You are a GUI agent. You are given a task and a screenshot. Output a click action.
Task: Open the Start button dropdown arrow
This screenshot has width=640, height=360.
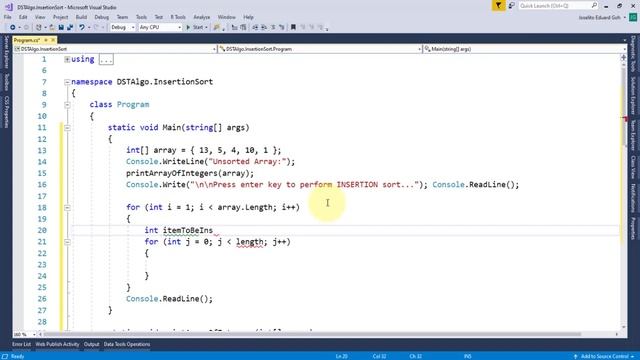[x=206, y=27]
